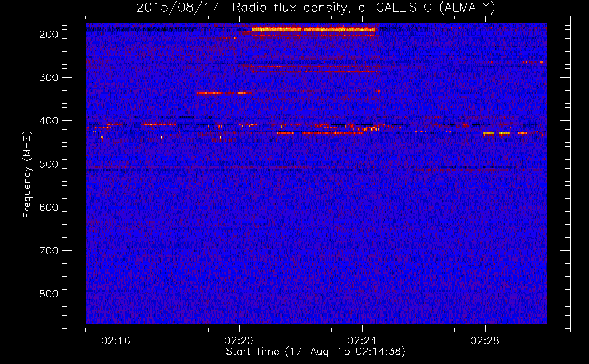
Task: Click the 02:16 time tick label
Action: [116, 341]
